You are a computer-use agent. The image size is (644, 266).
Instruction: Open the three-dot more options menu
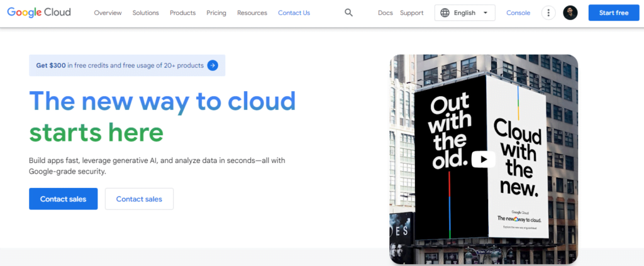click(x=548, y=13)
